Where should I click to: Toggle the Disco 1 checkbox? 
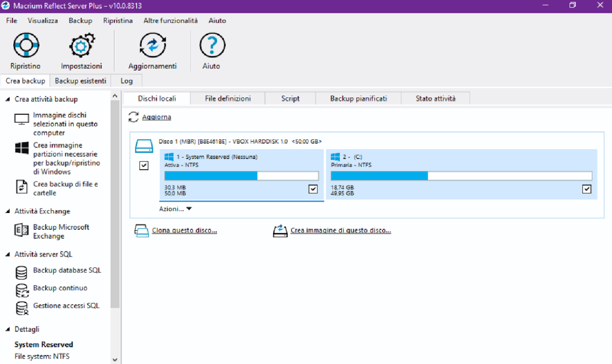click(143, 165)
